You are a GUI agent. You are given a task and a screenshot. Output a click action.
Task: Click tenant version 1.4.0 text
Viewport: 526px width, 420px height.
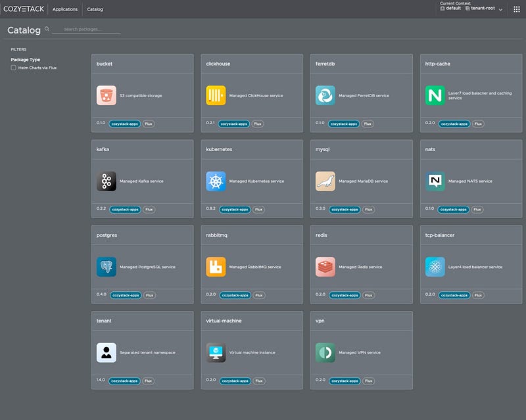click(x=101, y=380)
